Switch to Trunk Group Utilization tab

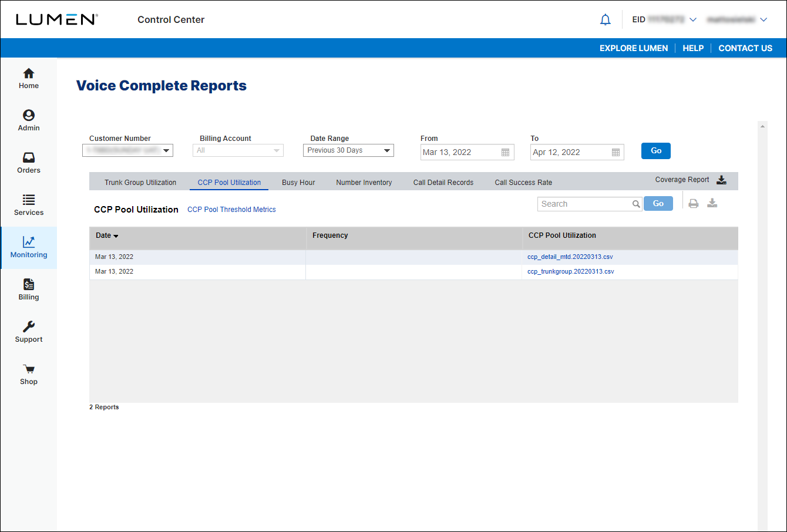pos(140,183)
